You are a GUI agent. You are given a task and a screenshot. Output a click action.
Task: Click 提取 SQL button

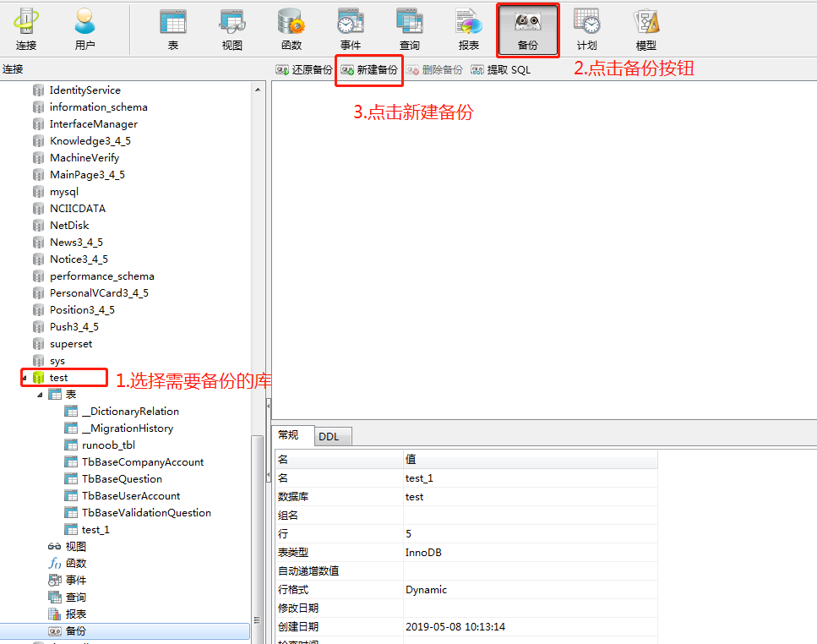coord(501,70)
